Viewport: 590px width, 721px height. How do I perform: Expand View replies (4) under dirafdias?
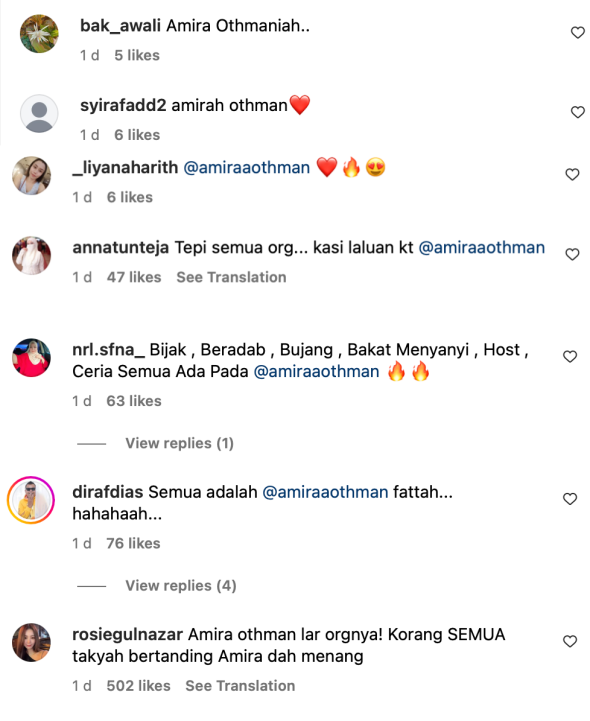(x=181, y=586)
